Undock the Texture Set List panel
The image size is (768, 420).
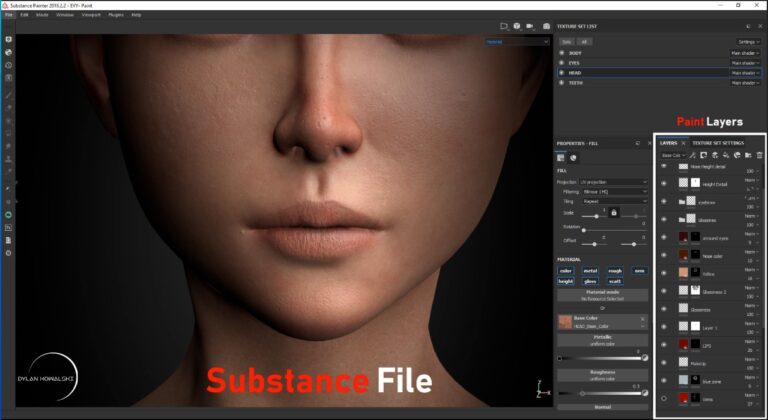[748, 26]
